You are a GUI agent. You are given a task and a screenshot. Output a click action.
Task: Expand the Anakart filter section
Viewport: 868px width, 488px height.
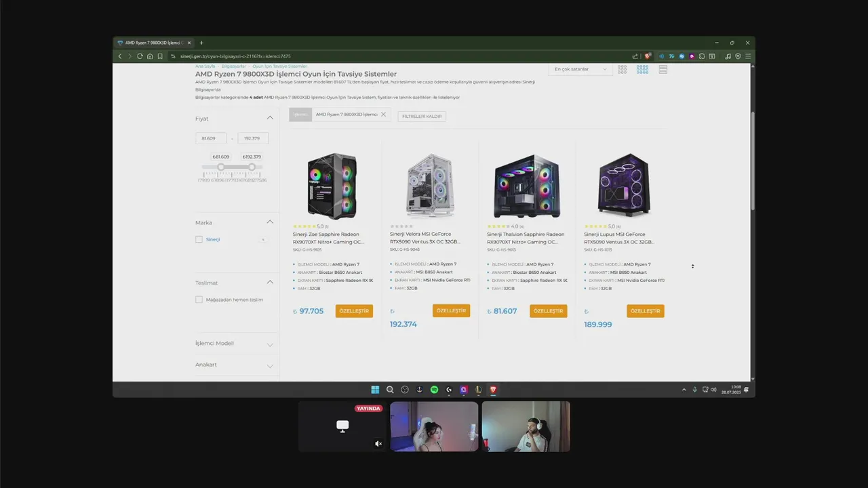[270, 366]
